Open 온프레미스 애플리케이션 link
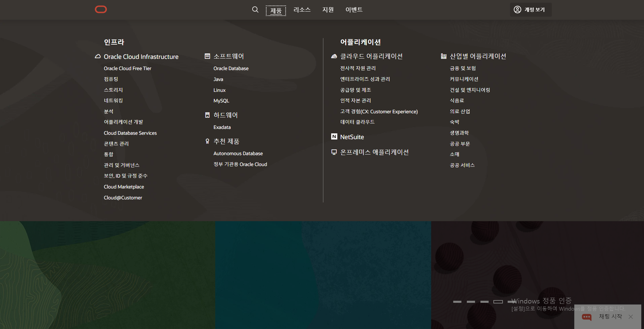644x329 pixels. [x=374, y=152]
